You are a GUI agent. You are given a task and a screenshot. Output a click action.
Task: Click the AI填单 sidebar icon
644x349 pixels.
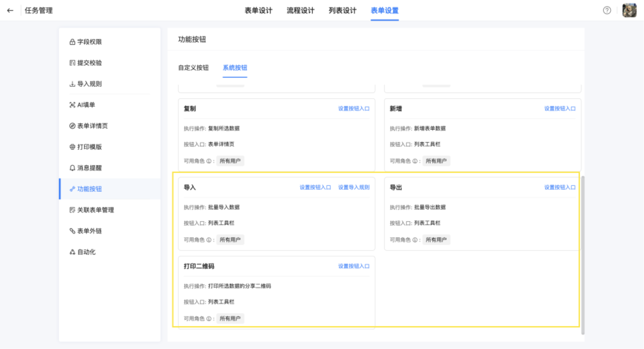tap(72, 105)
